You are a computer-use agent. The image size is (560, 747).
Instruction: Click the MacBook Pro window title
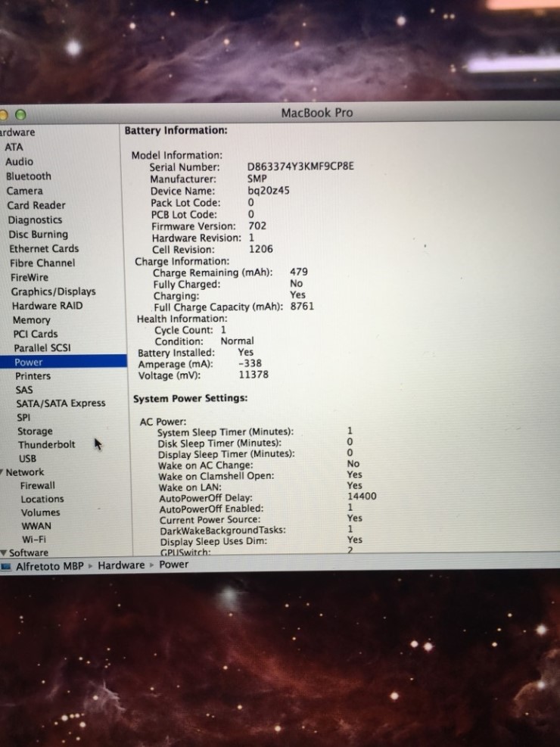tap(316, 113)
